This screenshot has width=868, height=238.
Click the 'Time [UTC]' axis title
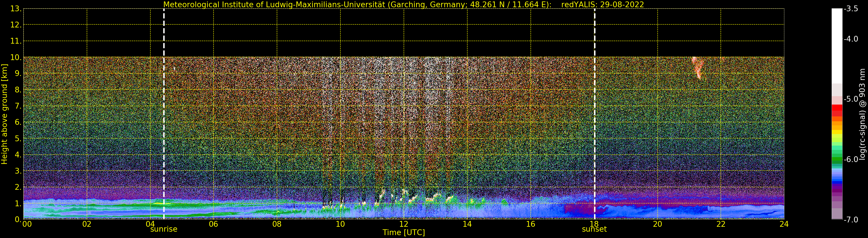click(403, 233)
